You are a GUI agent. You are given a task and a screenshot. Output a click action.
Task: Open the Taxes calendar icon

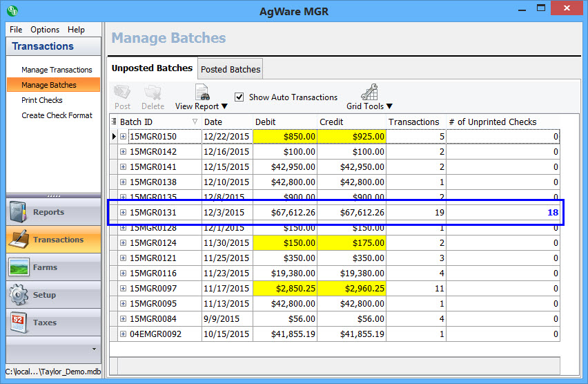[x=19, y=323]
